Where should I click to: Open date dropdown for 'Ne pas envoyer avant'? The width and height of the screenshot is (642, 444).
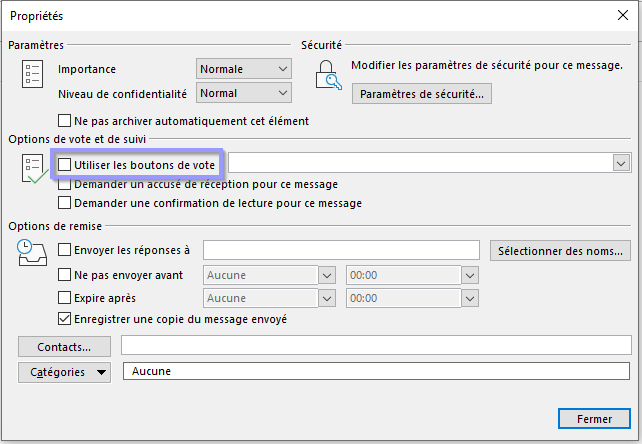(x=327, y=275)
